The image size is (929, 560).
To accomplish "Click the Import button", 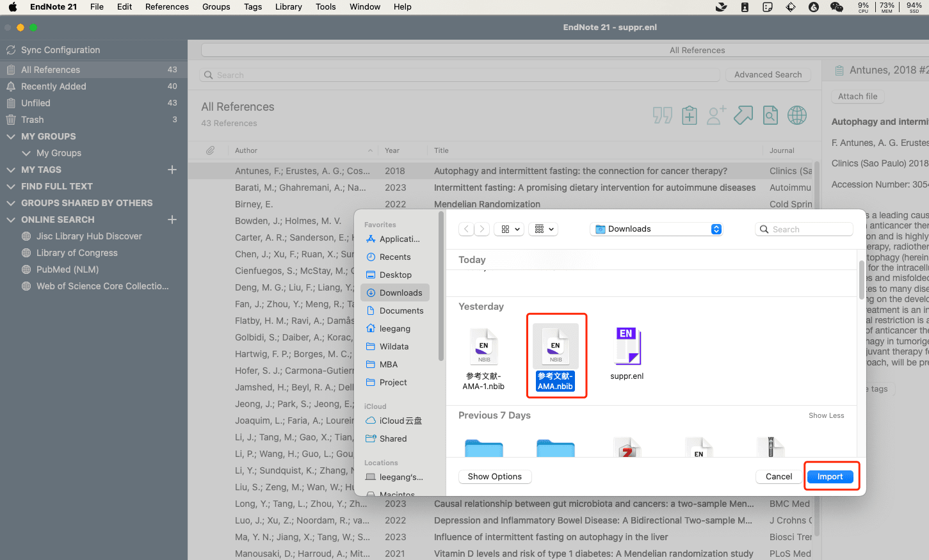I will point(830,477).
